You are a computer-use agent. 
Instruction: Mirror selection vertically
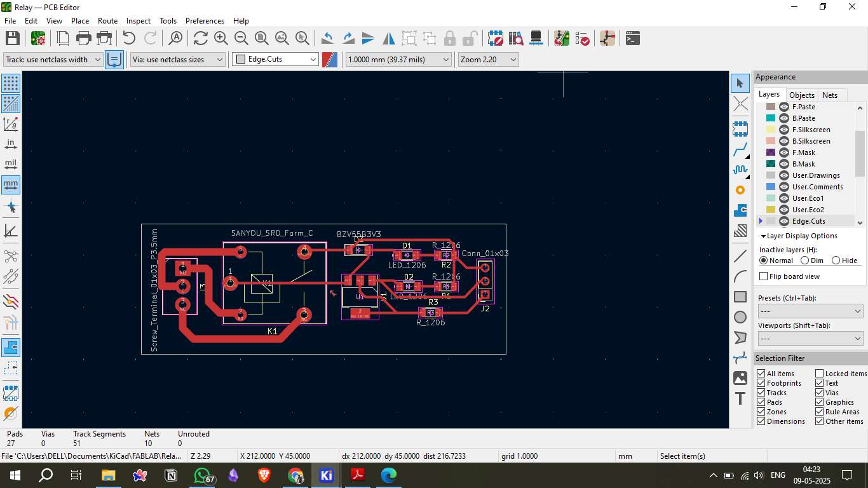click(368, 38)
